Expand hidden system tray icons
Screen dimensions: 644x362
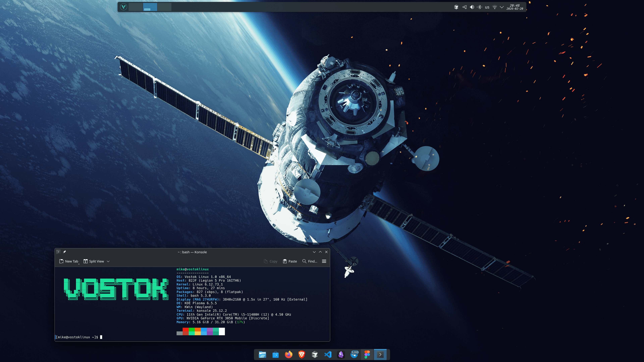coord(501,7)
